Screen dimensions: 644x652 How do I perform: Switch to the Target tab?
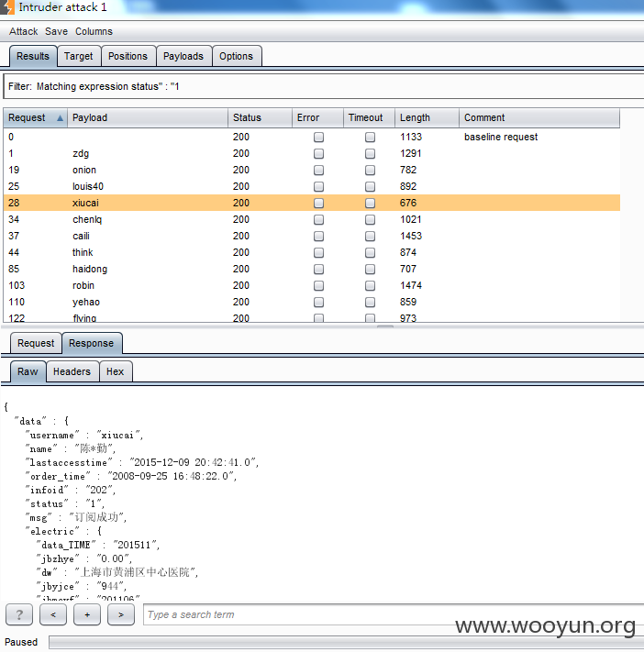tap(79, 56)
